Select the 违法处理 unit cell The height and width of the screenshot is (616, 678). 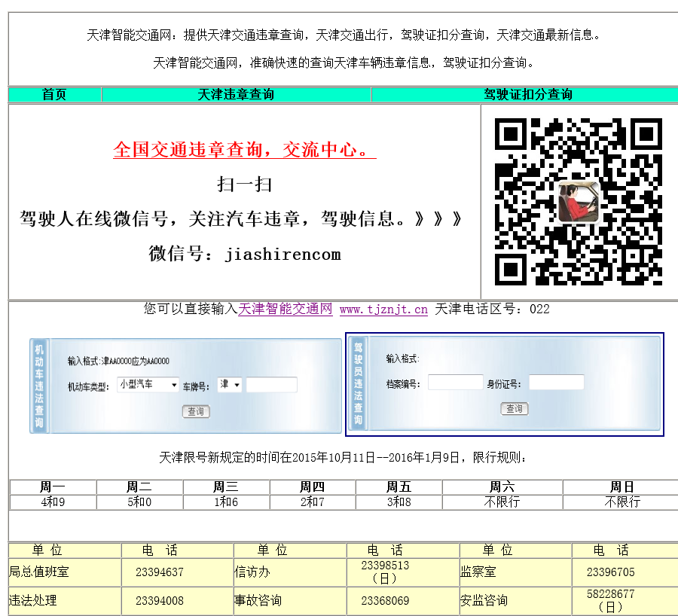65,600
